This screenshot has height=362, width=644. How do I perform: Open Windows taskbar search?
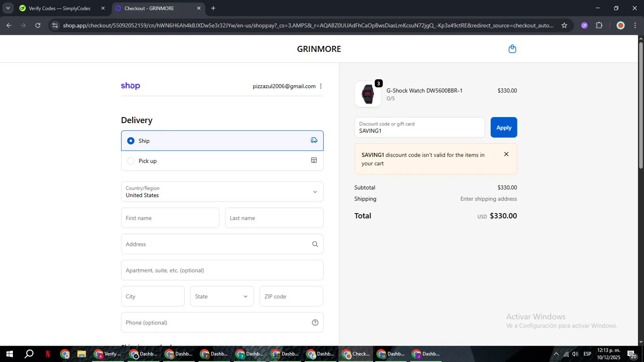(x=29, y=354)
